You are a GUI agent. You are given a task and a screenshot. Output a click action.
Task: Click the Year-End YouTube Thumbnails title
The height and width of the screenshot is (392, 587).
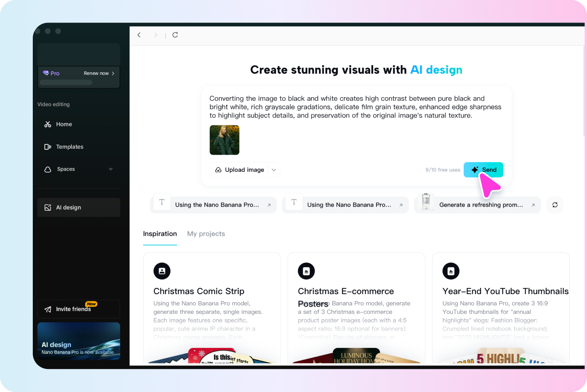coord(505,291)
